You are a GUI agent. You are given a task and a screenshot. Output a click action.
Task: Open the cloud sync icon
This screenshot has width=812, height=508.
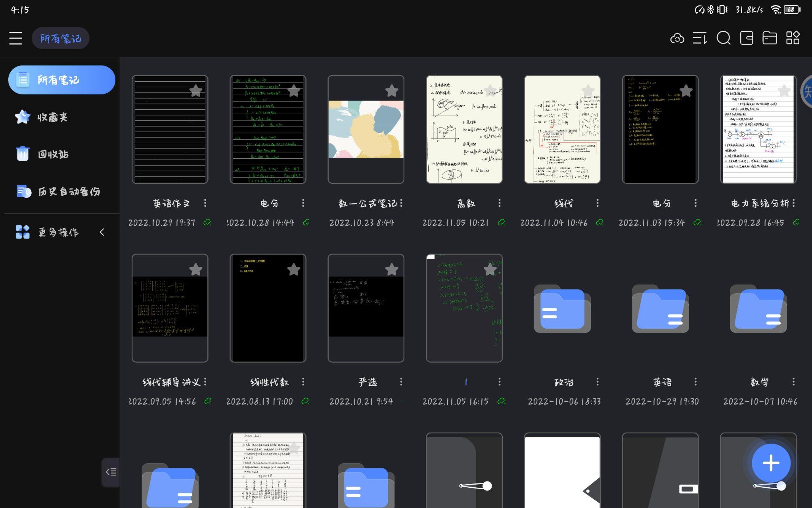(677, 38)
